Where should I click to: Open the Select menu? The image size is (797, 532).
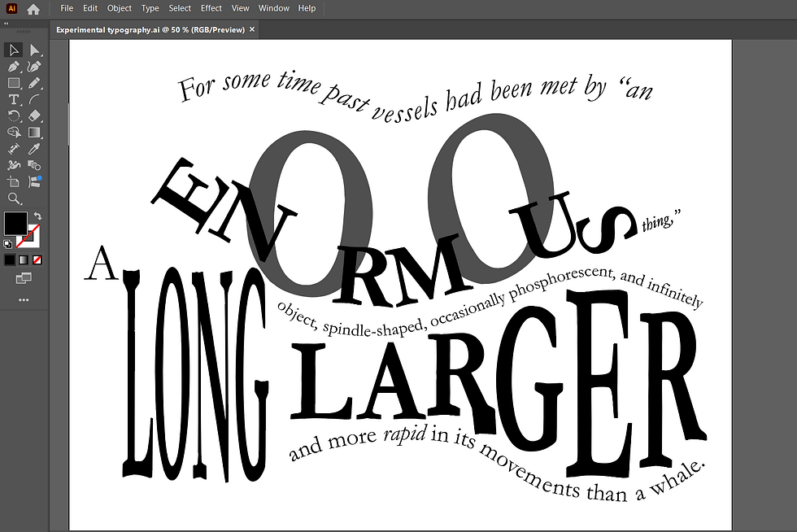click(x=180, y=8)
